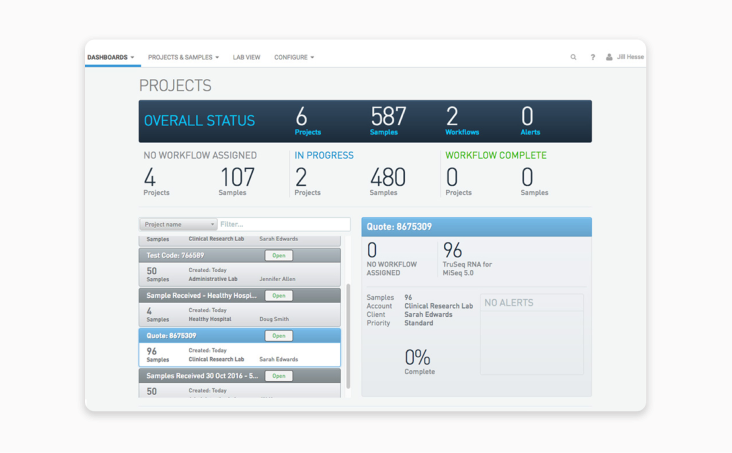Open the Test Code: 766589 project
This screenshot has width=732, height=453.
coord(279,256)
